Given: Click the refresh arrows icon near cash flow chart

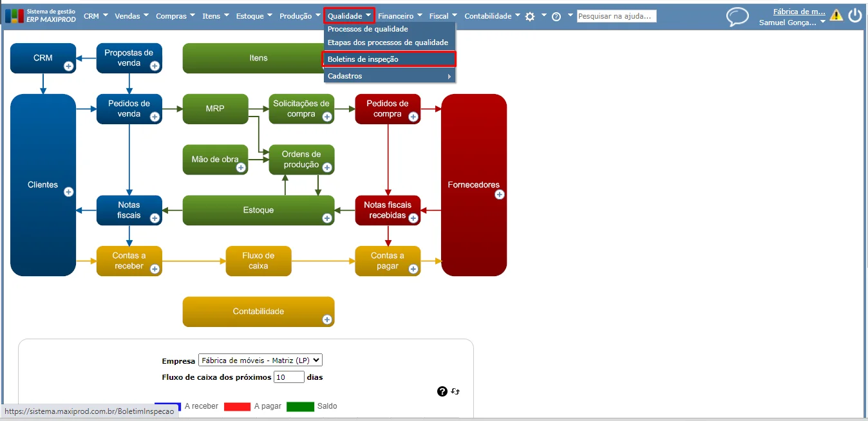Looking at the screenshot, I should (x=455, y=391).
